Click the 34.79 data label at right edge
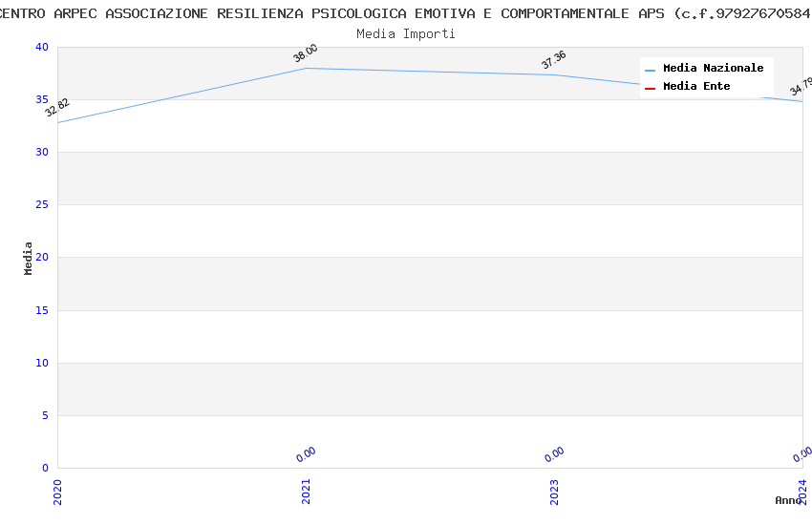This screenshot has height=525, width=812. (x=801, y=87)
